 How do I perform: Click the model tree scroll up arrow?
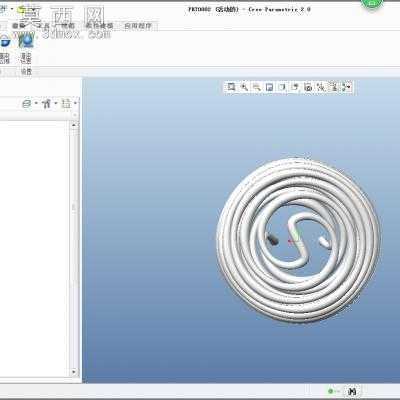(x=74, y=125)
